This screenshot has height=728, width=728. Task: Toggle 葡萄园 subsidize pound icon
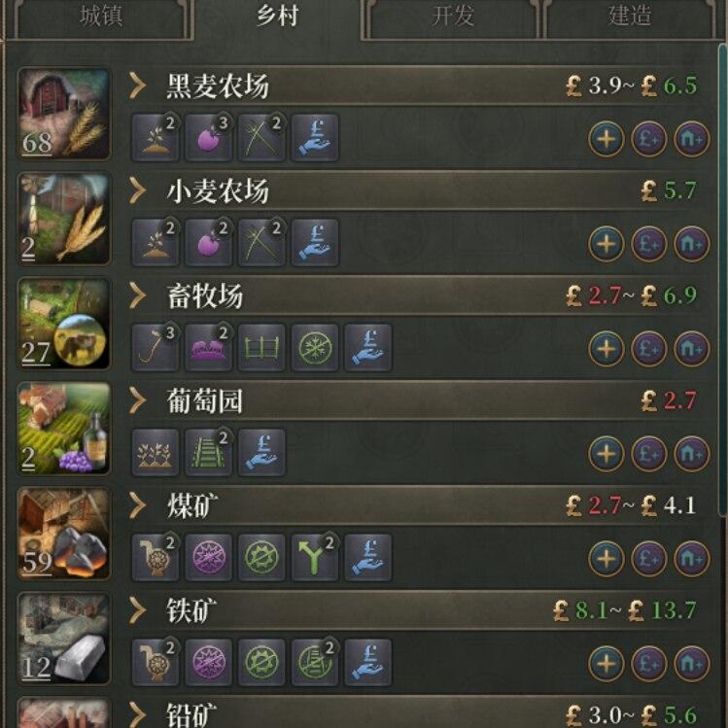[648, 454]
